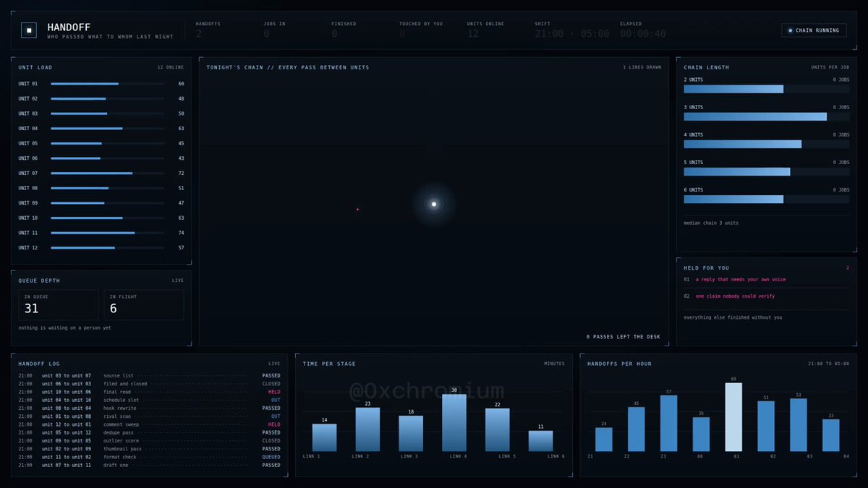The height and width of the screenshot is (488, 868).
Task: Click the Elapsed timer in the header
Action: pos(643,34)
